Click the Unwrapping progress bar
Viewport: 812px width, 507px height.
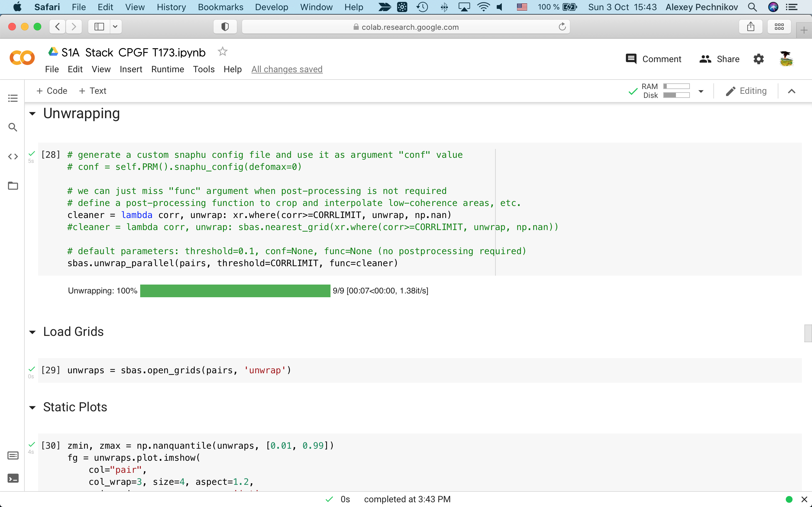click(235, 291)
